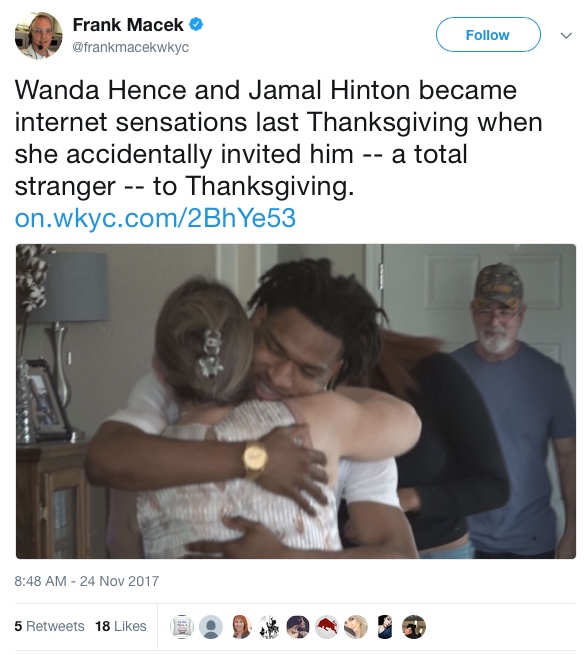Open the on.wkyc.com/2BhYe53 link
Viewport: 586px width, 655px height.
155,218
